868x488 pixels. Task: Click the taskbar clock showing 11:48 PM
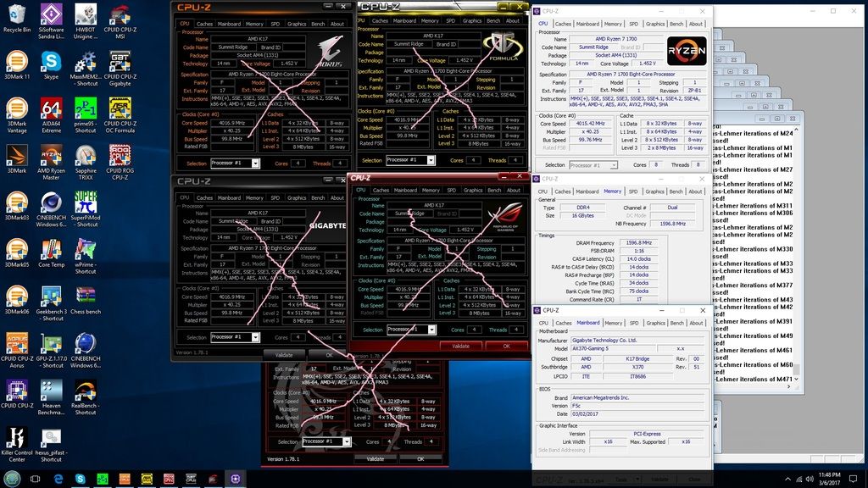point(829,479)
